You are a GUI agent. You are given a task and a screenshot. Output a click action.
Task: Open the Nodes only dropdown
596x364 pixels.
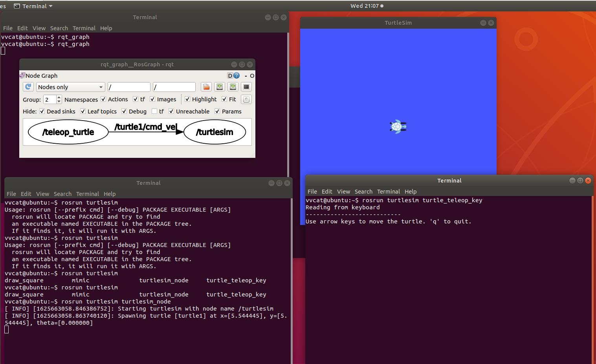click(x=70, y=87)
